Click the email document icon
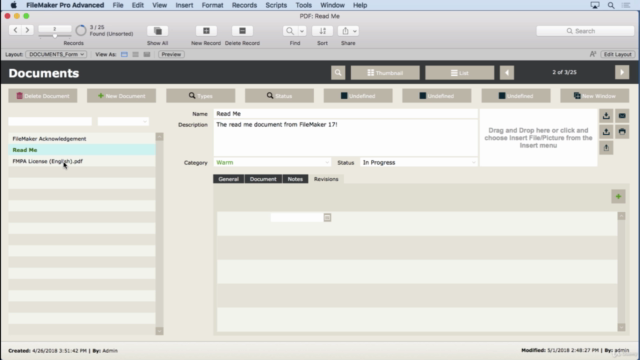The height and width of the screenshot is (360, 640). tap(622, 116)
